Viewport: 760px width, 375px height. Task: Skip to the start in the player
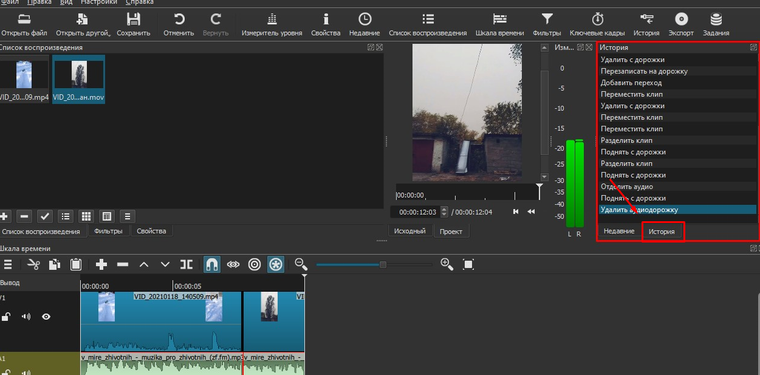516,212
